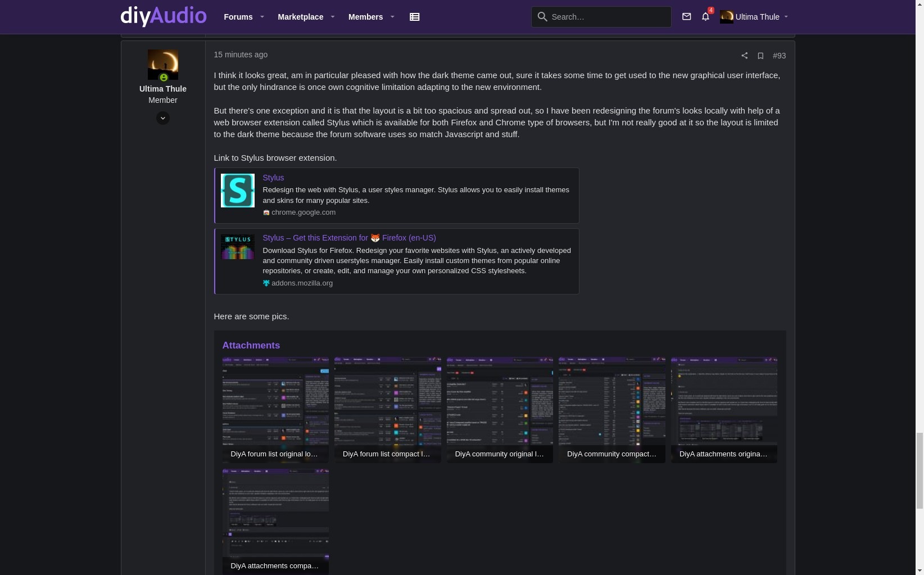Click Ultima Thule's post avatar
924x575 pixels.
tap(163, 65)
